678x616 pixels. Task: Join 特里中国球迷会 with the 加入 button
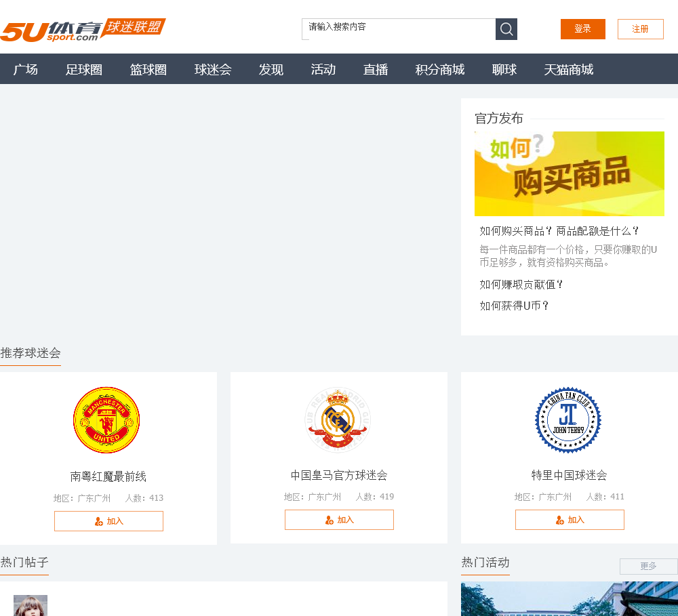[570, 520]
